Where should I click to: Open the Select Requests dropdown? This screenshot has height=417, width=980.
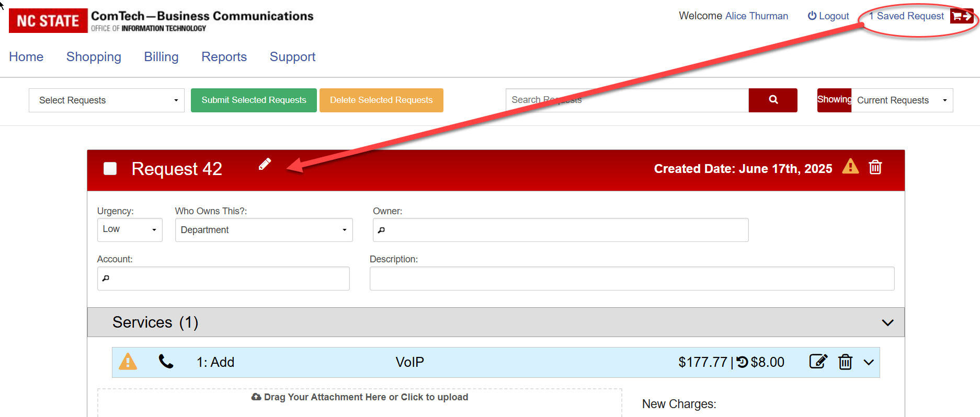click(x=107, y=100)
